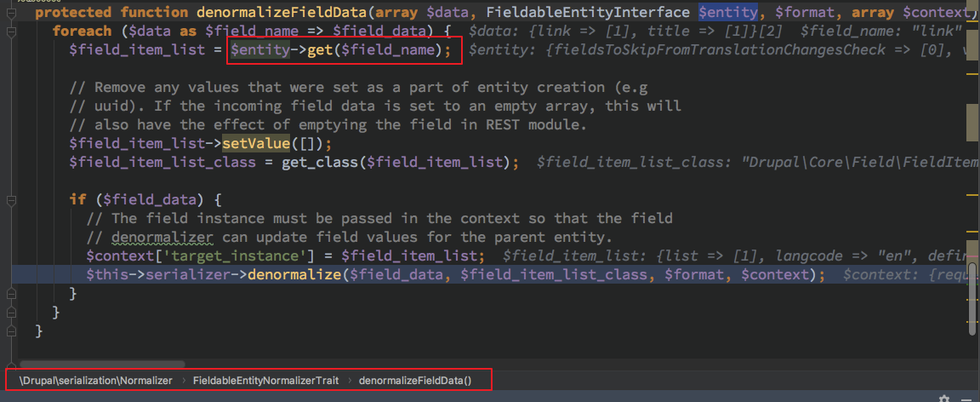Image resolution: width=980 pixels, height=402 pixels.
Task: Click the hide panel minus icon
Action: [967, 398]
